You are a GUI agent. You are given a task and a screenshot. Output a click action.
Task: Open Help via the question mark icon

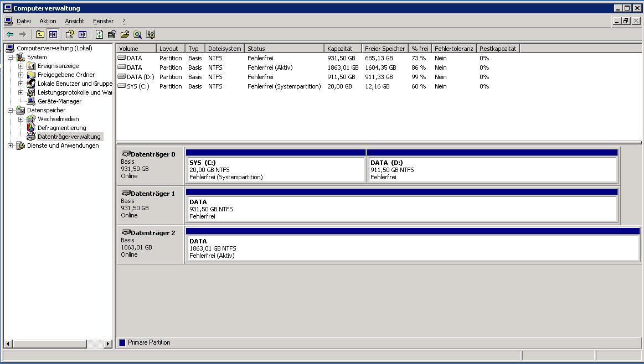(70, 34)
